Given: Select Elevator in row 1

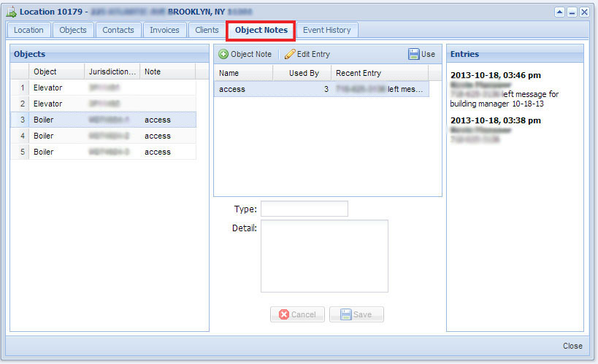Looking at the screenshot, I should [x=47, y=88].
